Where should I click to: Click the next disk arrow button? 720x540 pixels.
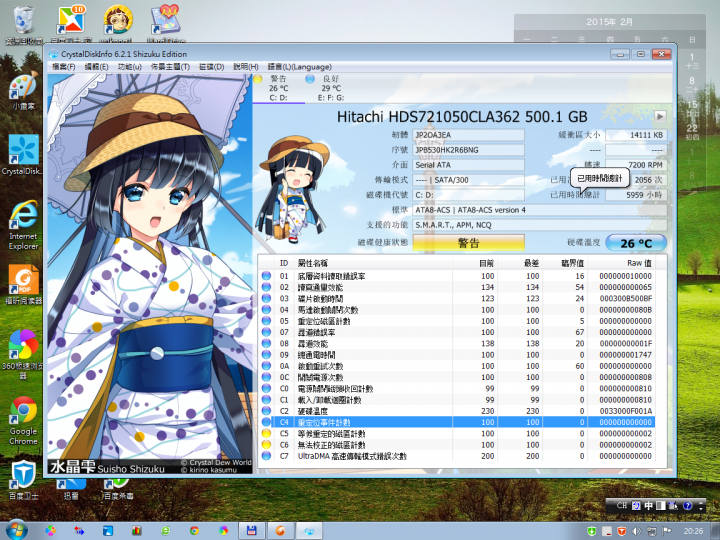tap(660, 116)
